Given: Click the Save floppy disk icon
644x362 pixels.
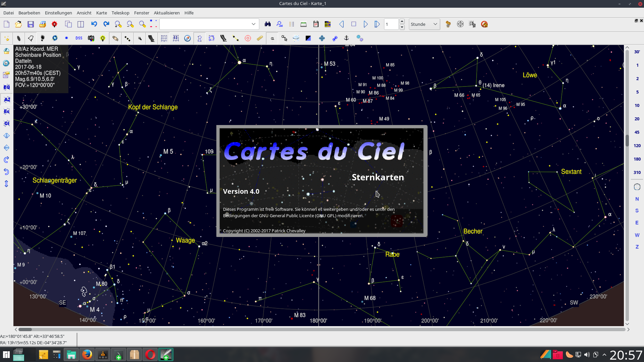Looking at the screenshot, I should click(31, 24).
